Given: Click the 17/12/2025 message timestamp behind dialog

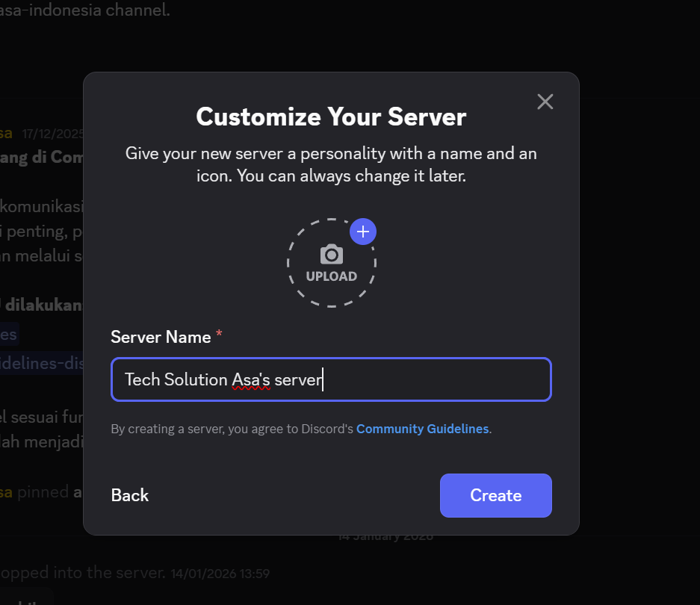Looking at the screenshot, I should tap(52, 134).
